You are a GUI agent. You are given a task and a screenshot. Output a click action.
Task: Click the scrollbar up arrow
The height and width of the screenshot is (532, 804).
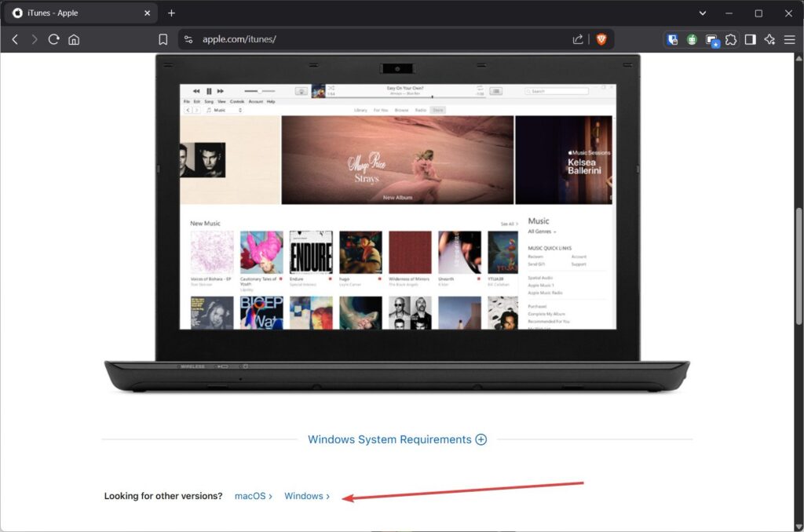pos(799,58)
